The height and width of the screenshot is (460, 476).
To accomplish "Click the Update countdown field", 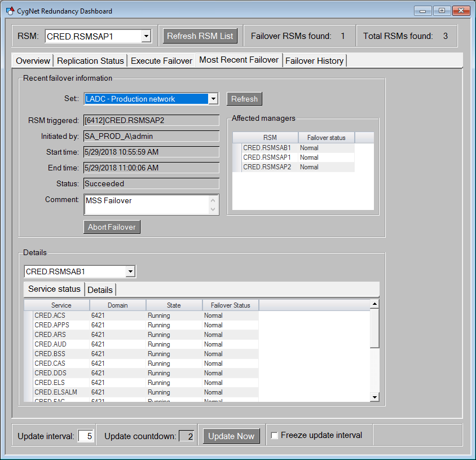I will 186,436.
